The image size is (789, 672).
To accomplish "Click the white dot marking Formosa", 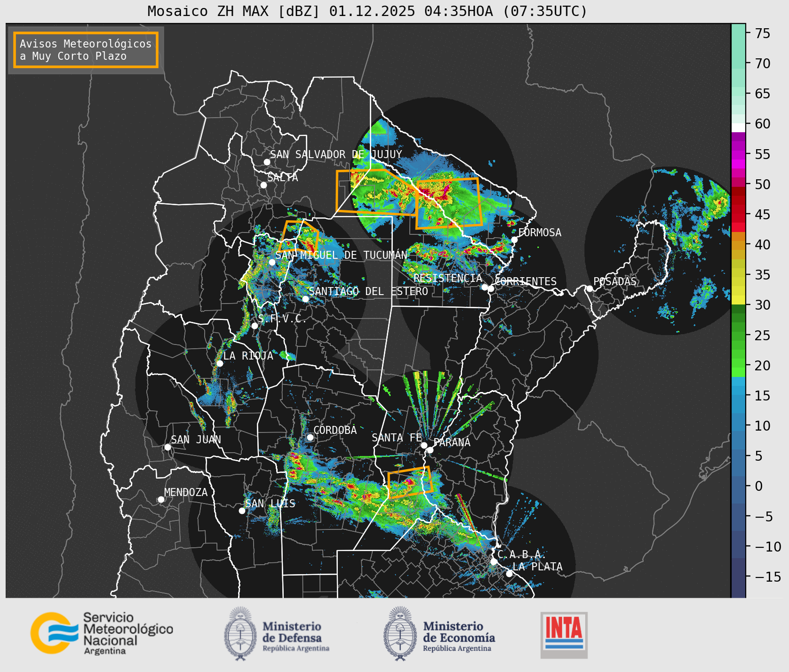I will (x=515, y=240).
